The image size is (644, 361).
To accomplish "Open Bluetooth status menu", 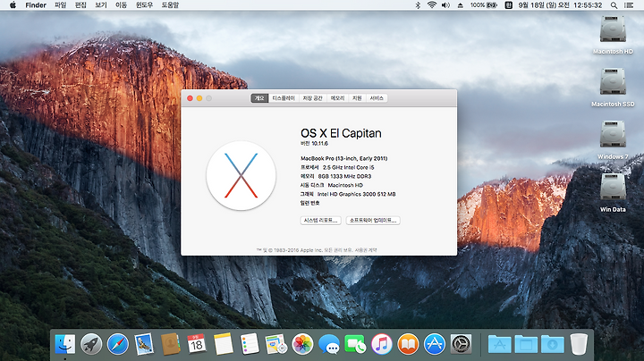I will pos(418,5).
